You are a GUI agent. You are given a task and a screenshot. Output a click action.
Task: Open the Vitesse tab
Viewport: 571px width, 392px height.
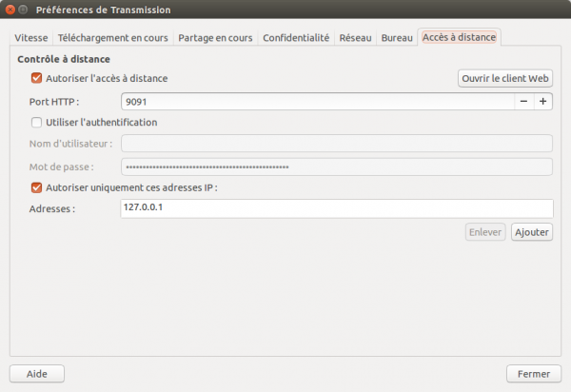coord(31,37)
